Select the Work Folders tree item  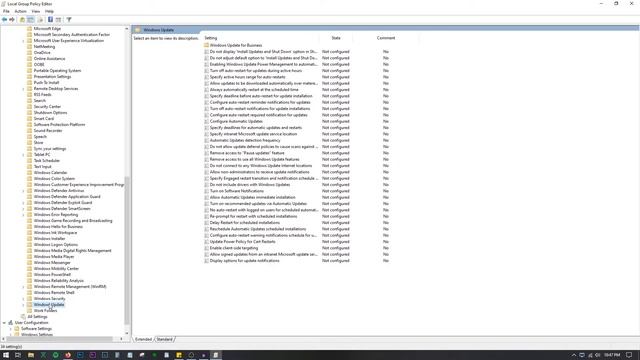coord(45,311)
